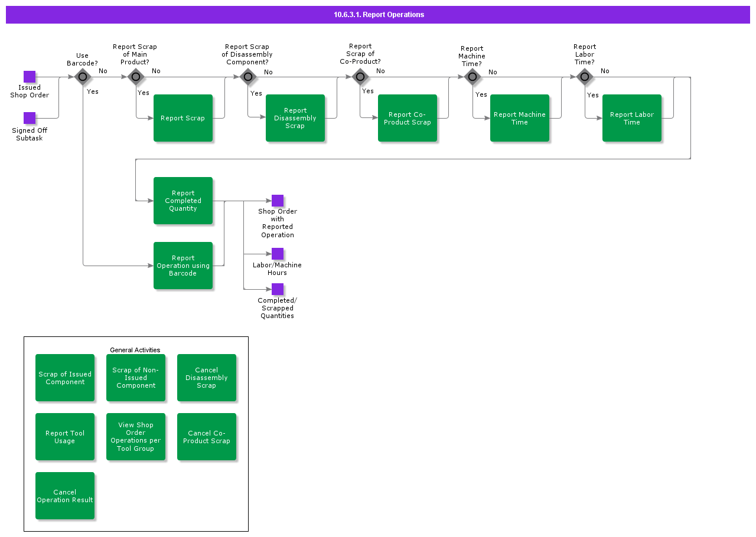Open the green Report Machine Time activity box
756x537 pixels.
coord(520,118)
